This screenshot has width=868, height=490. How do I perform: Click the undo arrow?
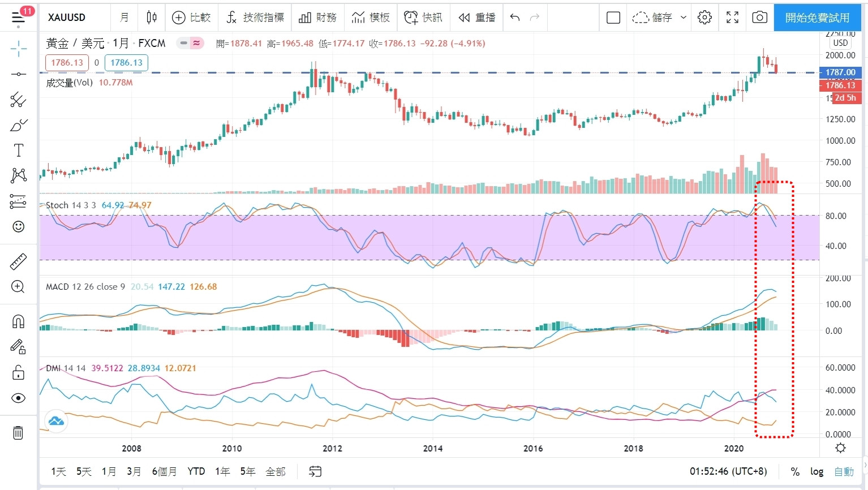pyautogui.click(x=514, y=18)
